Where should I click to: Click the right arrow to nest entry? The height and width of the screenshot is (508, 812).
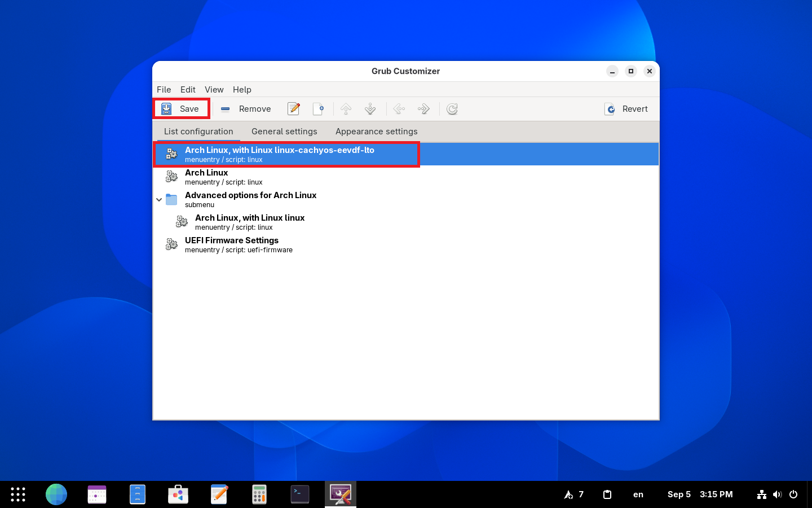[x=423, y=109]
